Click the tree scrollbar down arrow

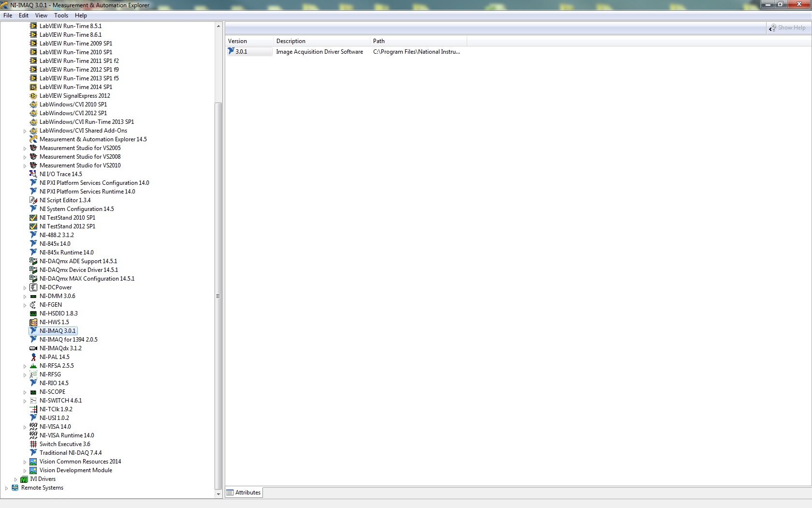tap(218, 494)
